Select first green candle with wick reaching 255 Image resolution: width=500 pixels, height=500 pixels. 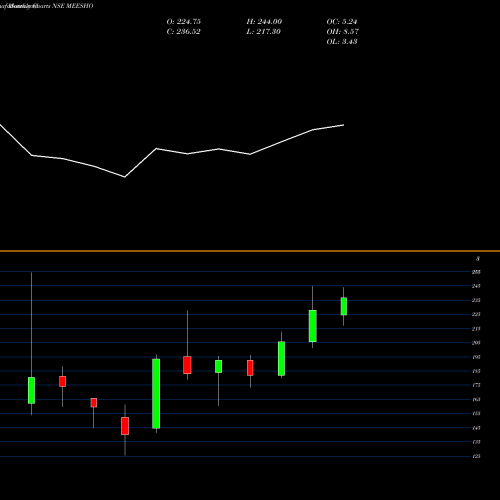pyautogui.click(x=31, y=390)
